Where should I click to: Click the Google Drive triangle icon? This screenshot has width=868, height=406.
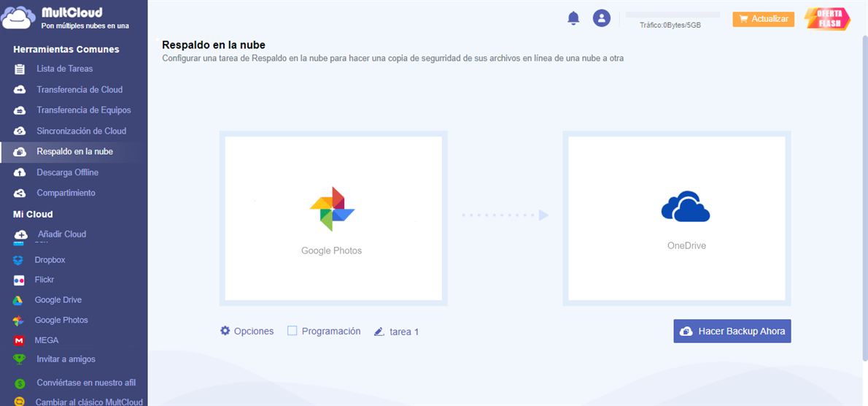tap(18, 300)
